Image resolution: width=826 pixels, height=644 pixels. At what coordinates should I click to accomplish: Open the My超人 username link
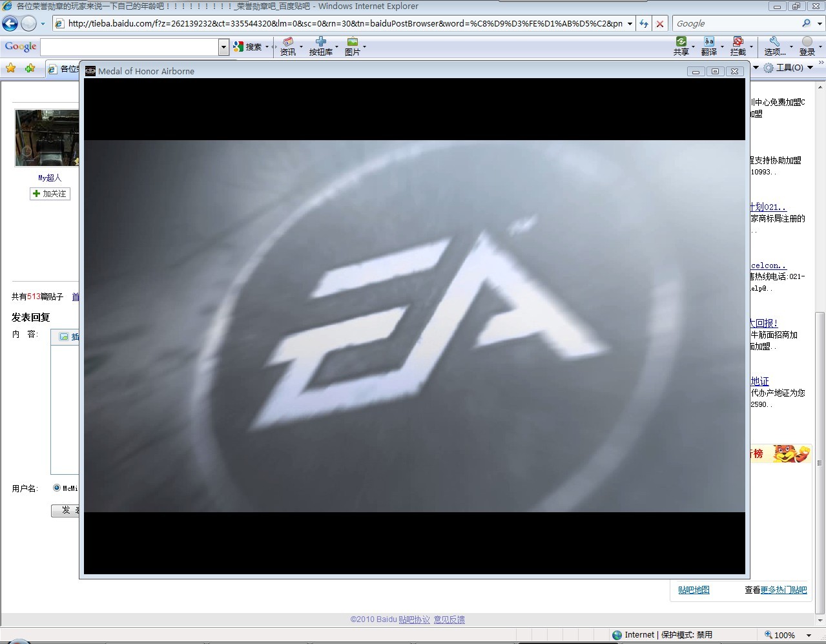50,178
